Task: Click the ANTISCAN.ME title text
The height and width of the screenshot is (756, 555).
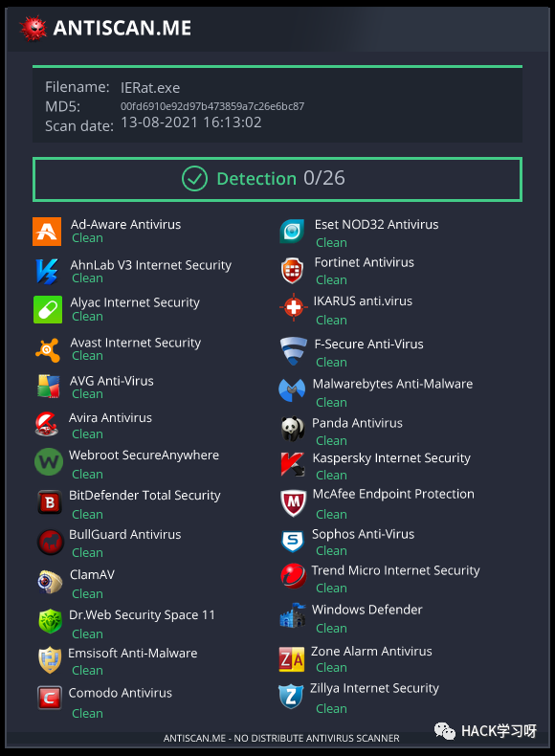Action: 122,28
